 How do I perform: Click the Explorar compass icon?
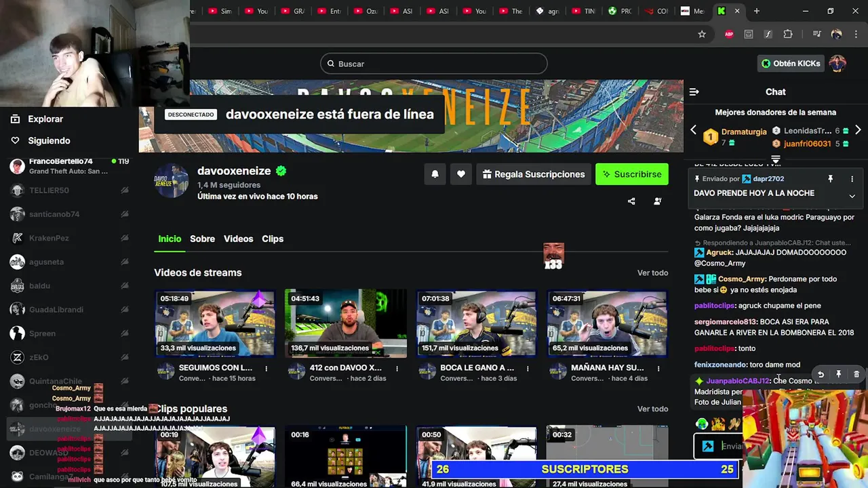pos(15,119)
